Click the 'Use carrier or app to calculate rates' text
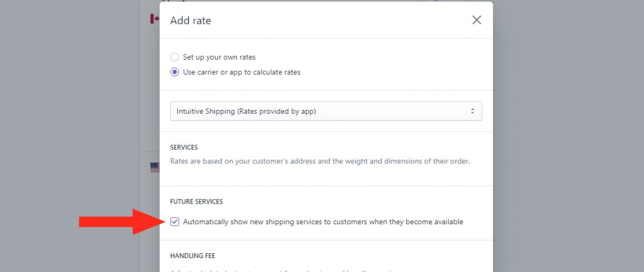Viewport: 644px width, 272px height. pyautogui.click(x=241, y=72)
